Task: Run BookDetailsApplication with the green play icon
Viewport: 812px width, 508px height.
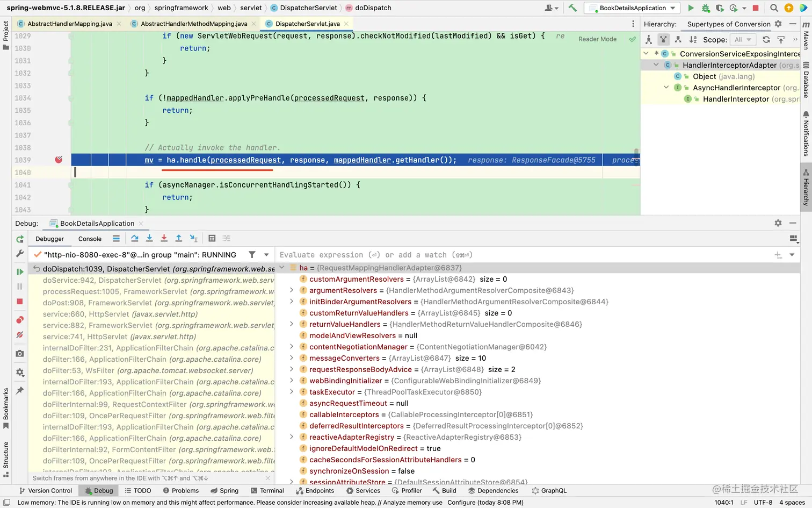Action: coord(691,8)
